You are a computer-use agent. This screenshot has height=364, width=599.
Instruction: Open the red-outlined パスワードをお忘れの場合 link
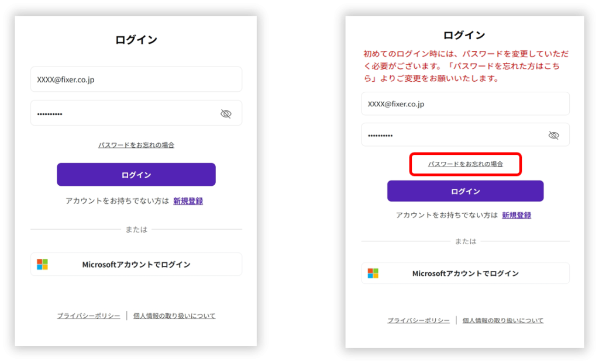coord(465,164)
